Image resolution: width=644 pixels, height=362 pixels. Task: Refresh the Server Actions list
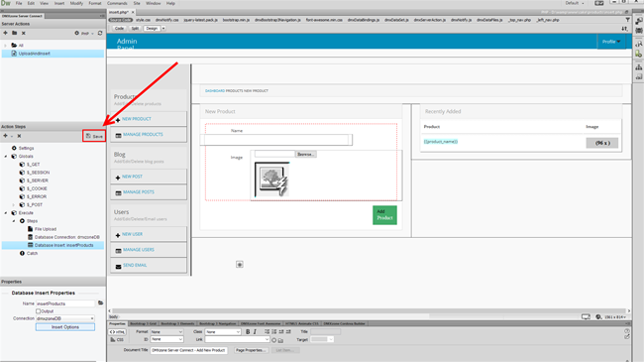click(x=100, y=33)
